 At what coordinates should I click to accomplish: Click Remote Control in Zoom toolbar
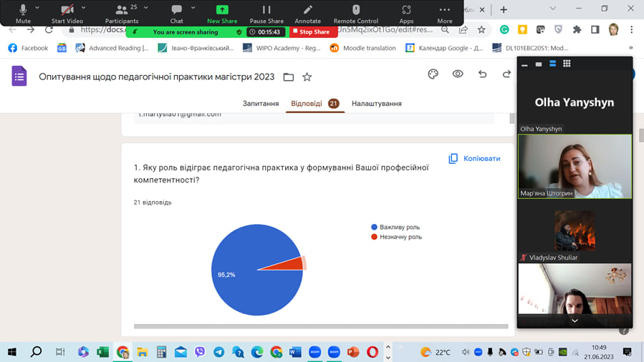(356, 13)
